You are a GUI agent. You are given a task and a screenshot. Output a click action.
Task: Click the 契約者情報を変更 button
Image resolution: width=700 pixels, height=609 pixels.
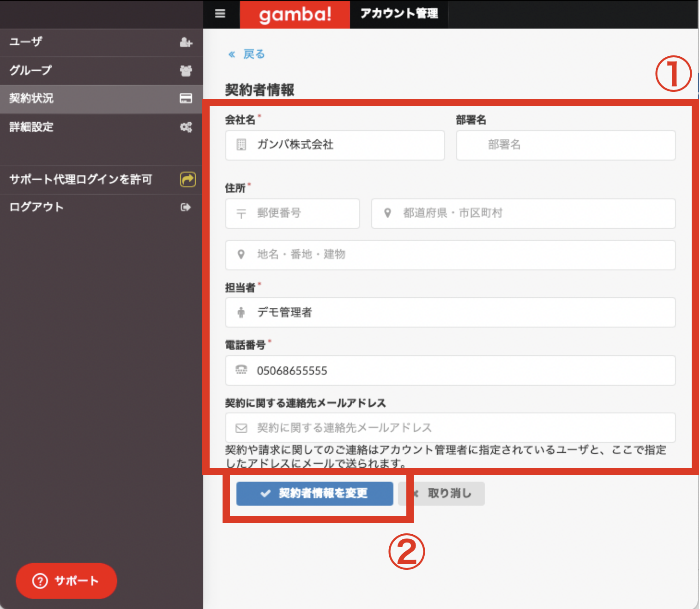click(x=315, y=494)
